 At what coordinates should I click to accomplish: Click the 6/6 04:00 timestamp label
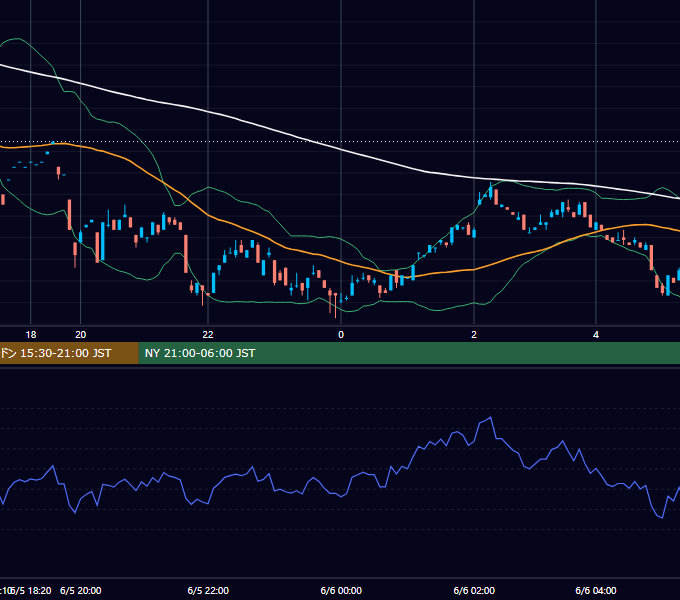coord(596,590)
